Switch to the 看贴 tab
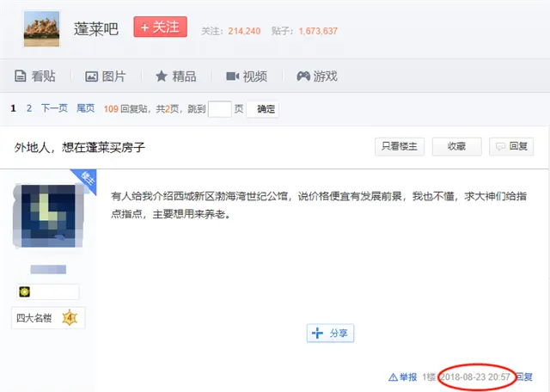Screen dimensions: 550x392 35,76
